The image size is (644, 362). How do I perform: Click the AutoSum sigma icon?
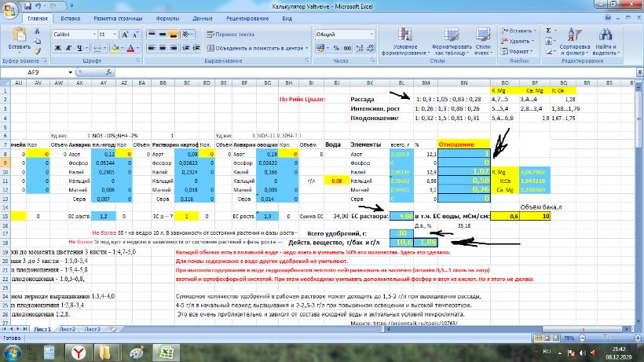click(x=547, y=30)
